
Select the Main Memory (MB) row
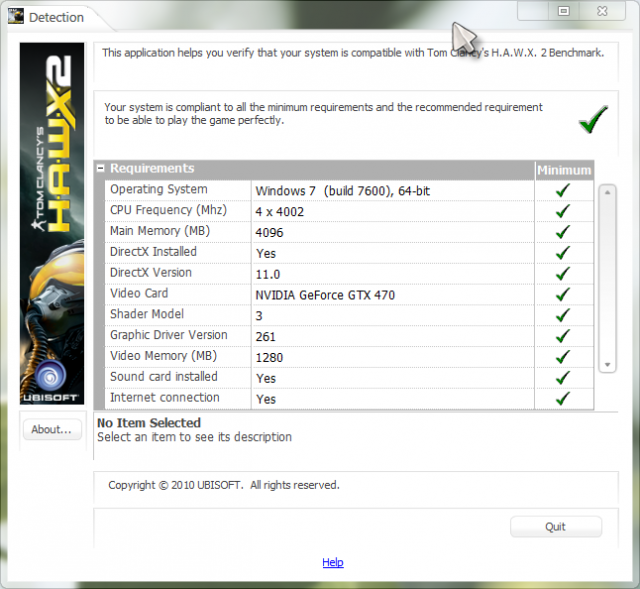pos(349,231)
